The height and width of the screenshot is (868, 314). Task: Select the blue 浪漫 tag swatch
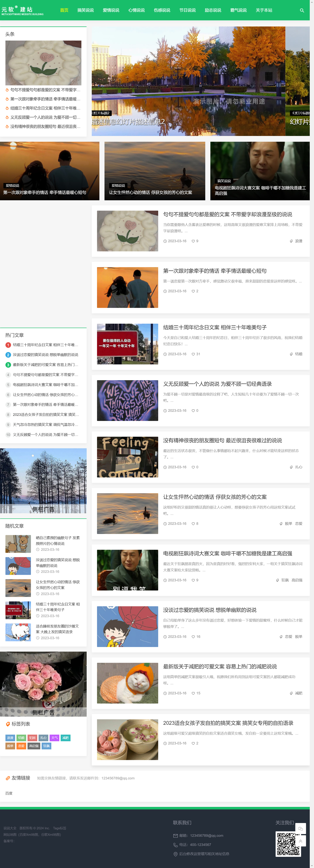click(x=10, y=738)
